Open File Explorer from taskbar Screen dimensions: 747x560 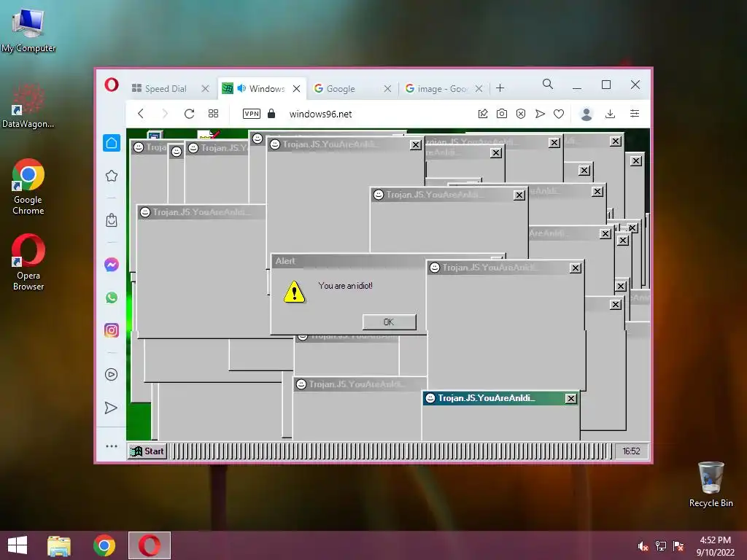pos(59,545)
